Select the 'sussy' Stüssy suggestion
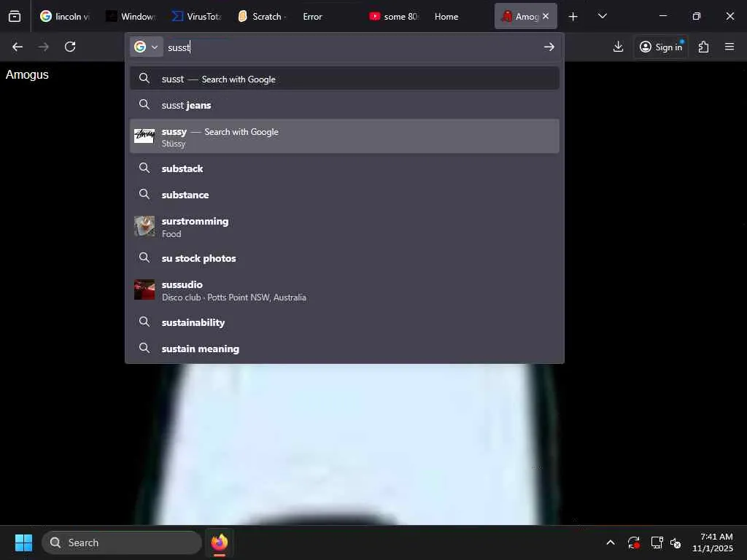This screenshot has height=560, width=747. click(344, 136)
